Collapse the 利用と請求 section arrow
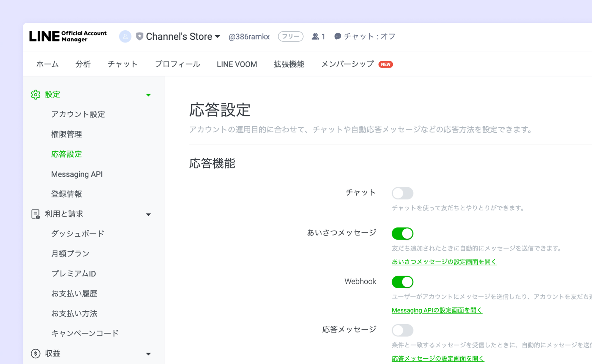 tap(148, 215)
